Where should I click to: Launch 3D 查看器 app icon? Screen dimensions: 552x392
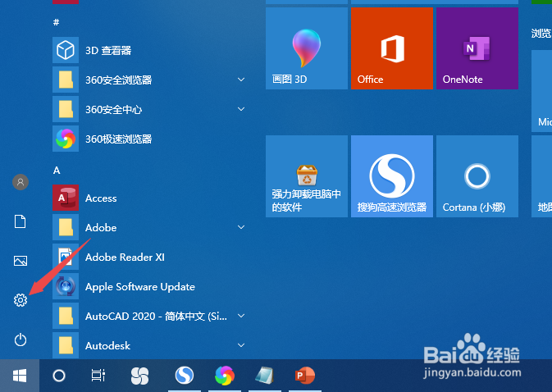pos(66,50)
